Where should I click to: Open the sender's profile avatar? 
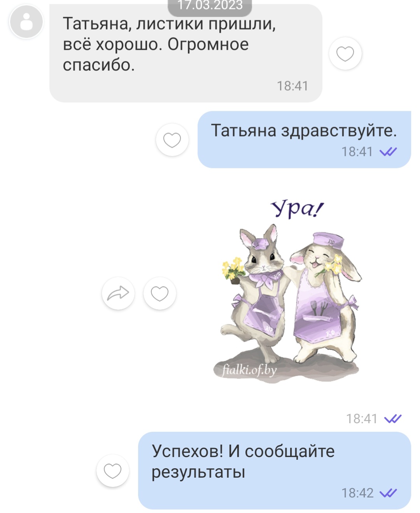26,22
